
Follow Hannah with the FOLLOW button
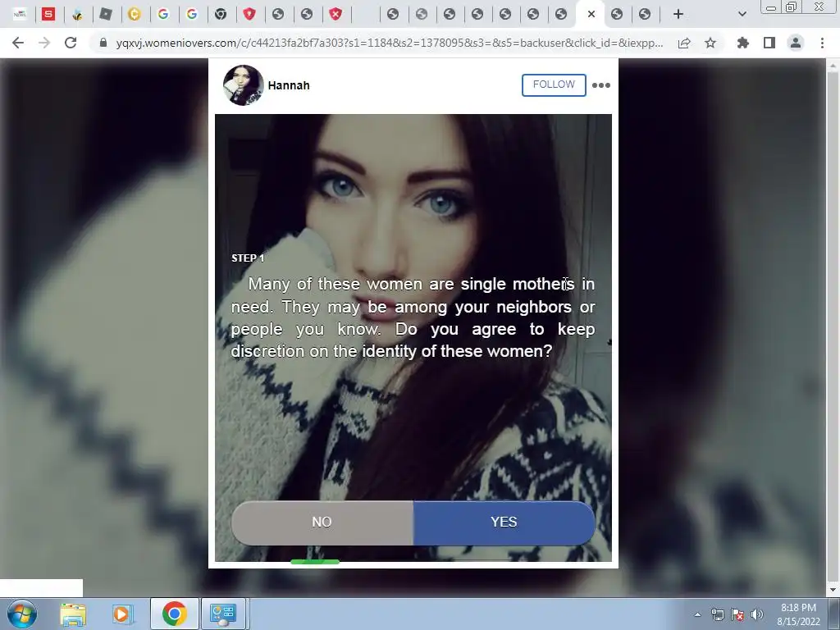click(554, 84)
